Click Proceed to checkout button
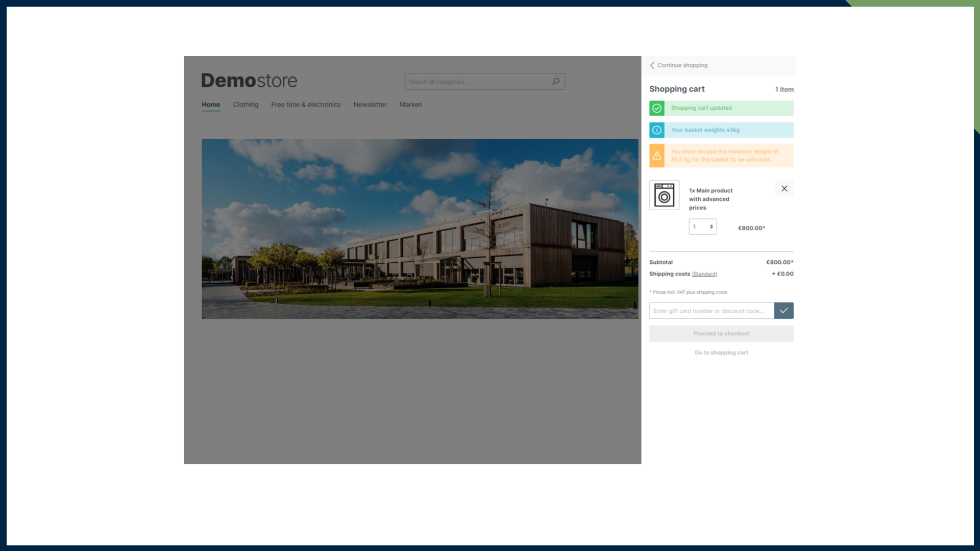Viewport: 980px width, 551px height. 721,334
